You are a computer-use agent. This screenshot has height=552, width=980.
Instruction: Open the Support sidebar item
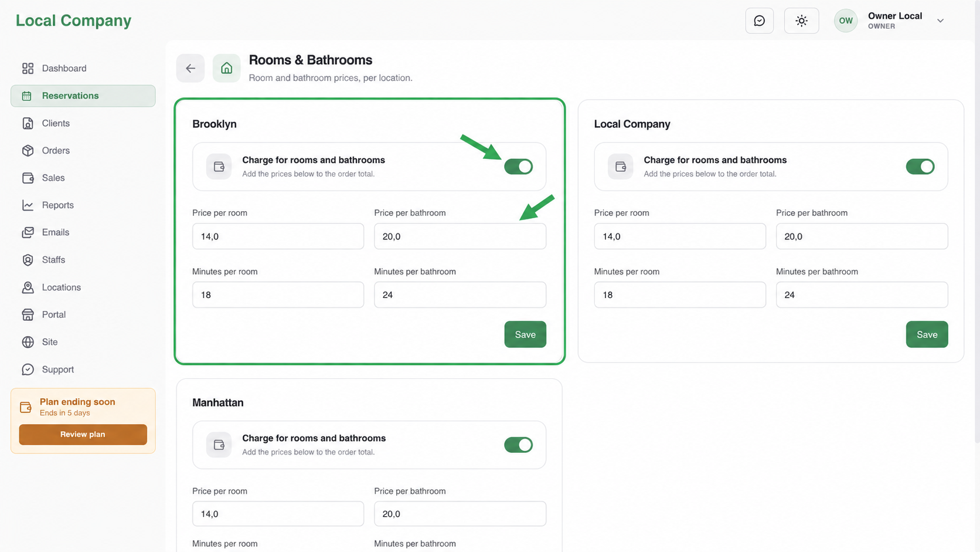83,370
